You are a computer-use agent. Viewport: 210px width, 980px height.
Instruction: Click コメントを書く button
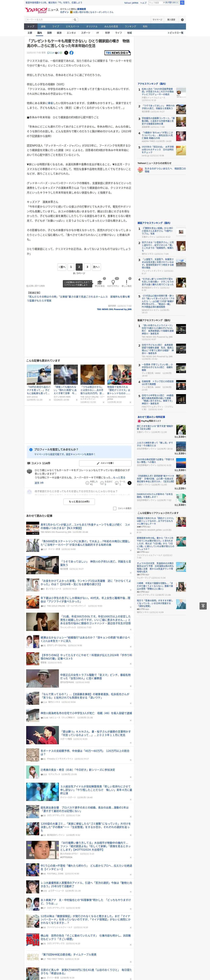(105, 463)
